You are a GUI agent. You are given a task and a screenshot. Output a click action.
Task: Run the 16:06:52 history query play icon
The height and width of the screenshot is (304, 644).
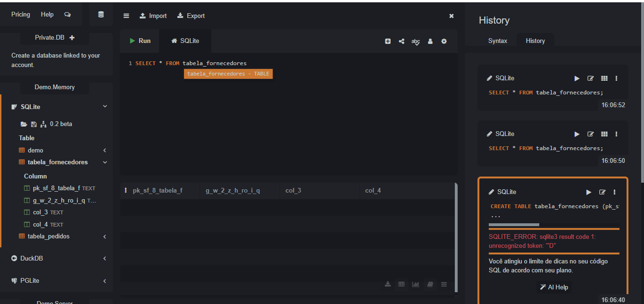577,78
